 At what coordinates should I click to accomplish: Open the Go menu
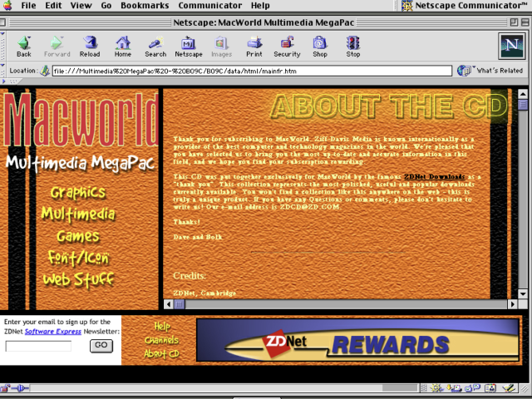(106, 6)
